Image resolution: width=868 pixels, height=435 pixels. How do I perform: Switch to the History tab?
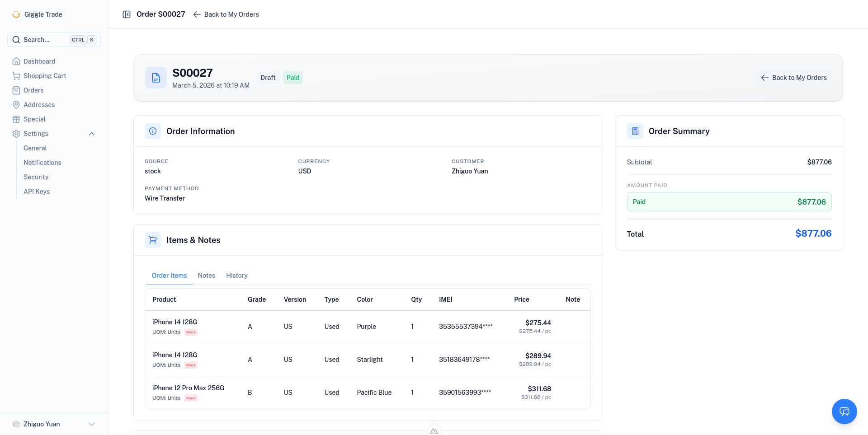pos(236,276)
